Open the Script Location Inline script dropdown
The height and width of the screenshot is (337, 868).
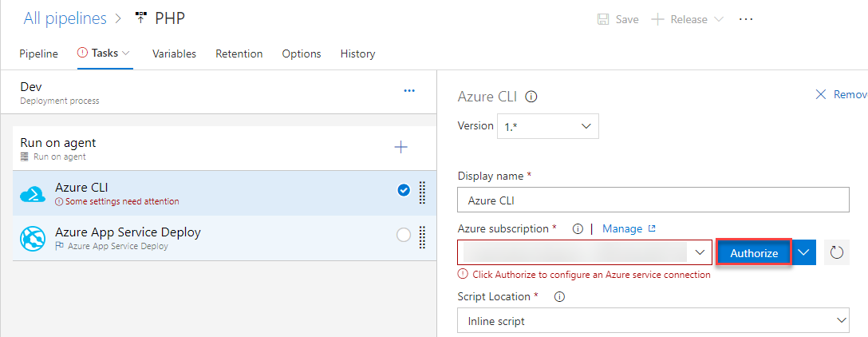coord(653,320)
